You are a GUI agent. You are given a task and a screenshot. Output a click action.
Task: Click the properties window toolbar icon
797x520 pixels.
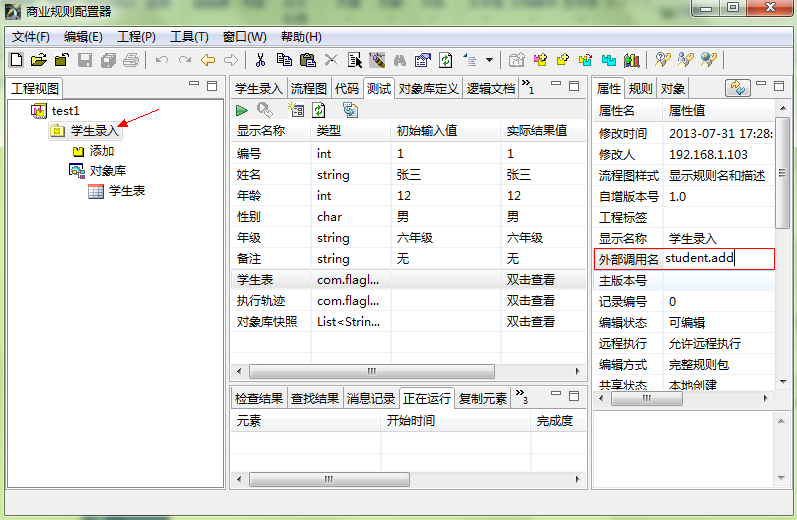click(423, 60)
